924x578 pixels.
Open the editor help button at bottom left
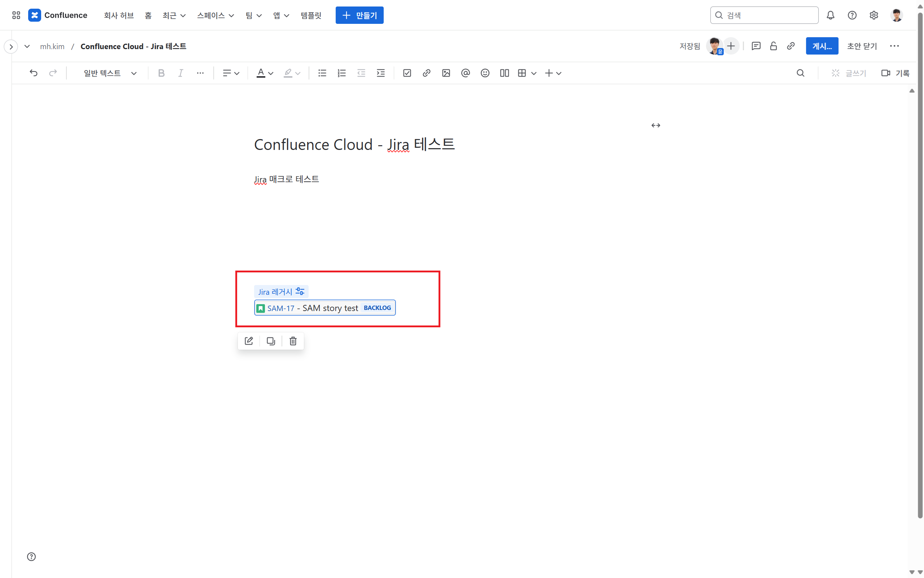click(x=31, y=557)
